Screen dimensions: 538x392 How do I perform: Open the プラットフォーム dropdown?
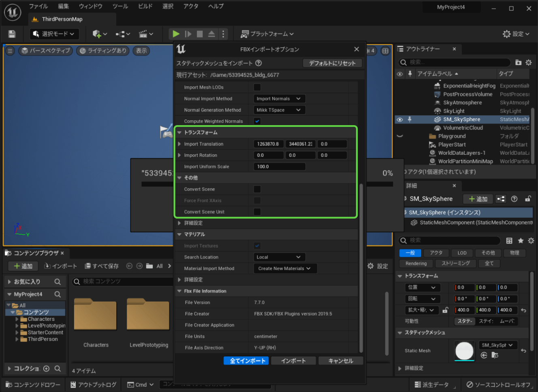(x=267, y=34)
